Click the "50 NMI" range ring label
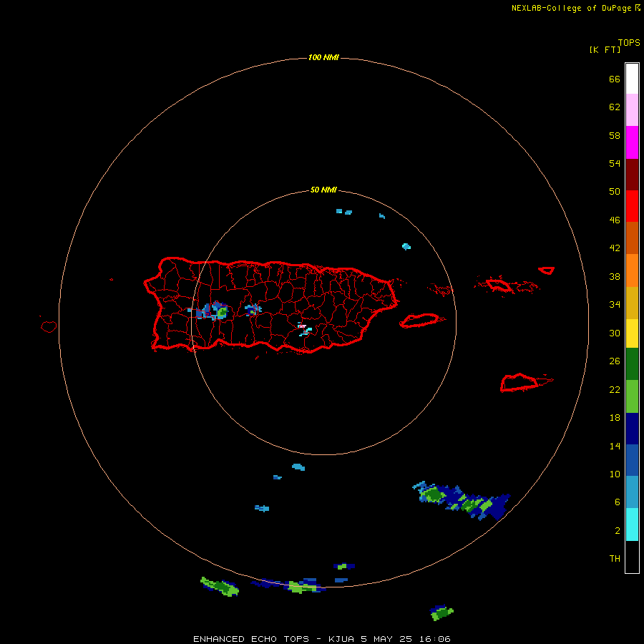This screenshot has width=644, height=644. pos(323,190)
